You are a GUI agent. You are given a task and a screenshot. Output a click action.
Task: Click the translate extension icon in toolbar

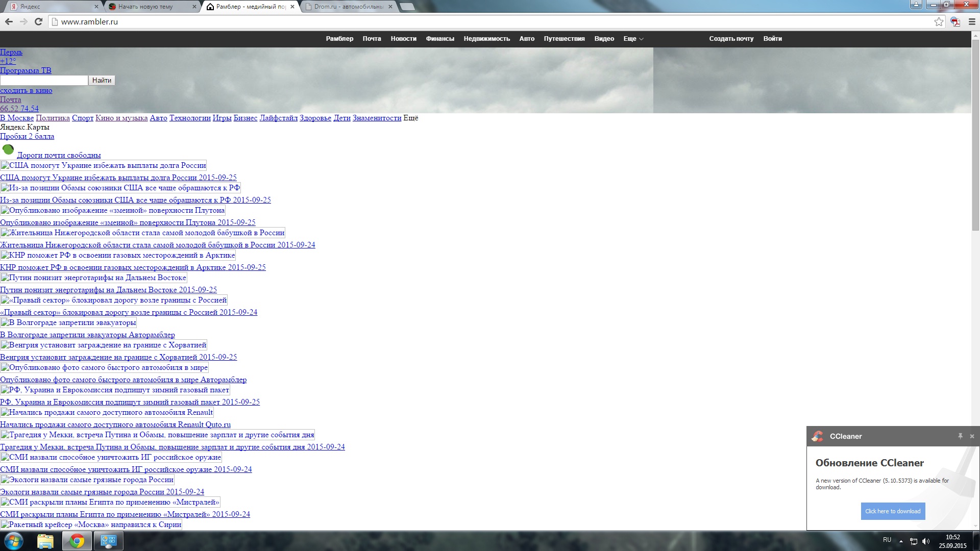point(955,21)
